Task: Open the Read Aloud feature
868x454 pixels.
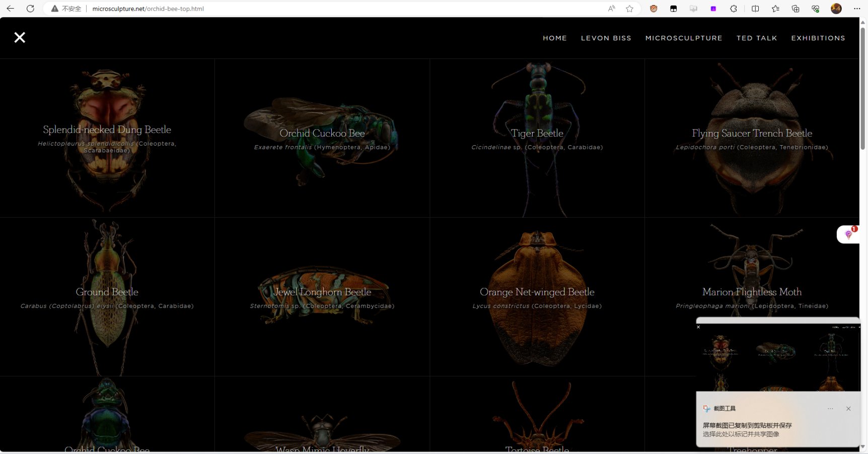Action: pos(612,9)
